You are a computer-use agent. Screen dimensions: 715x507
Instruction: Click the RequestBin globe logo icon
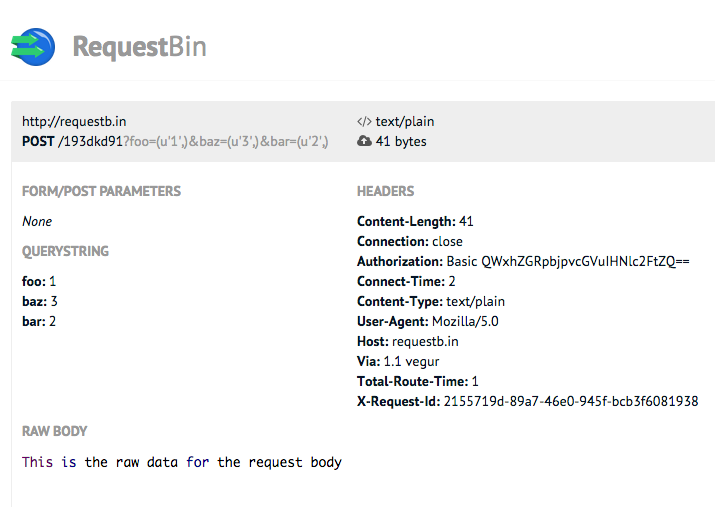click(x=33, y=47)
